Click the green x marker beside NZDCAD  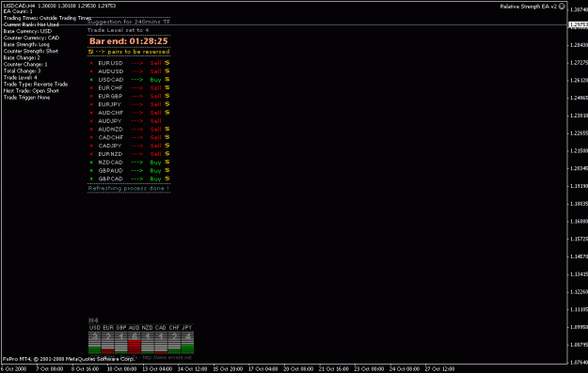[91, 163]
